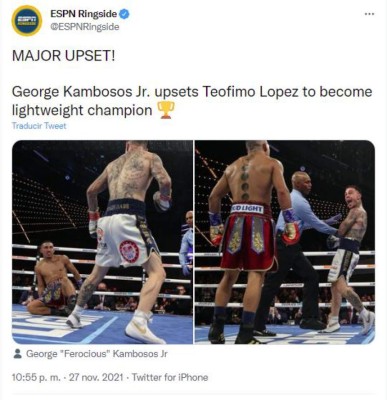387x400 pixels.
Task: Click the fallen boxer in left photo
Action: (54, 279)
